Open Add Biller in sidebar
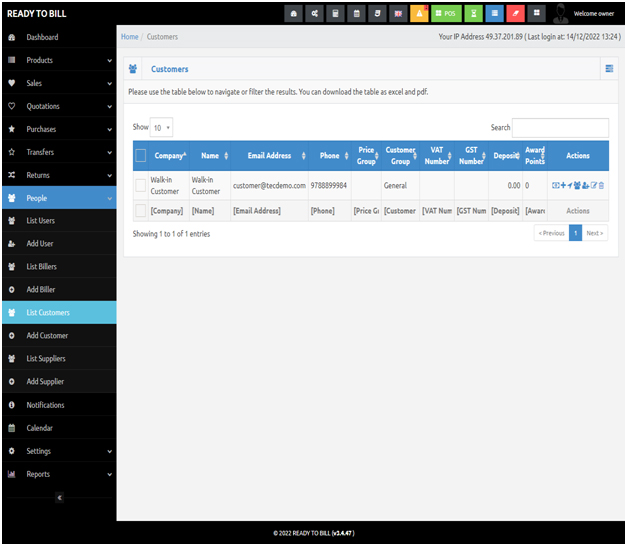627x546 pixels. click(x=59, y=290)
